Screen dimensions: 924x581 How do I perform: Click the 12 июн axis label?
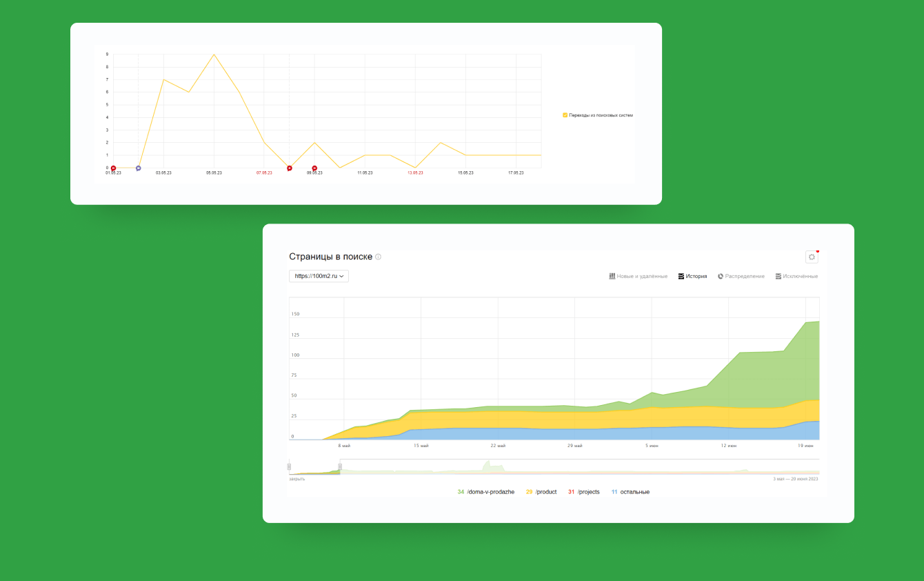[x=729, y=446]
